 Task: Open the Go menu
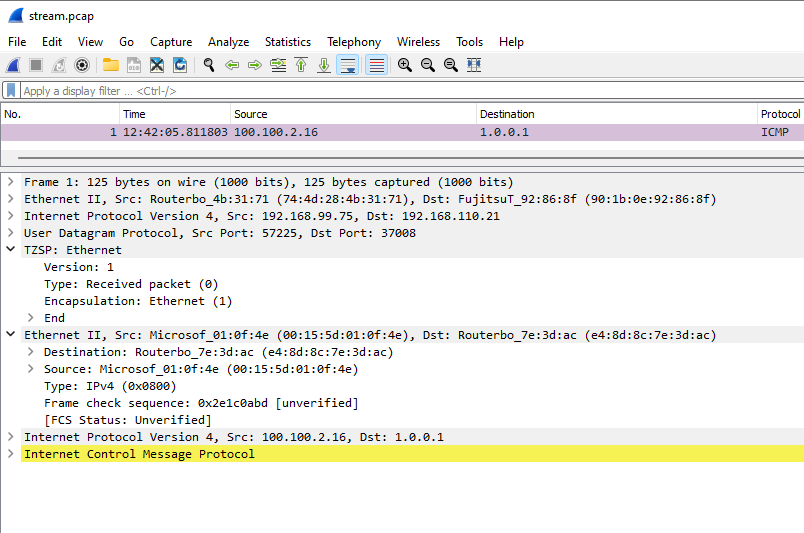point(126,42)
